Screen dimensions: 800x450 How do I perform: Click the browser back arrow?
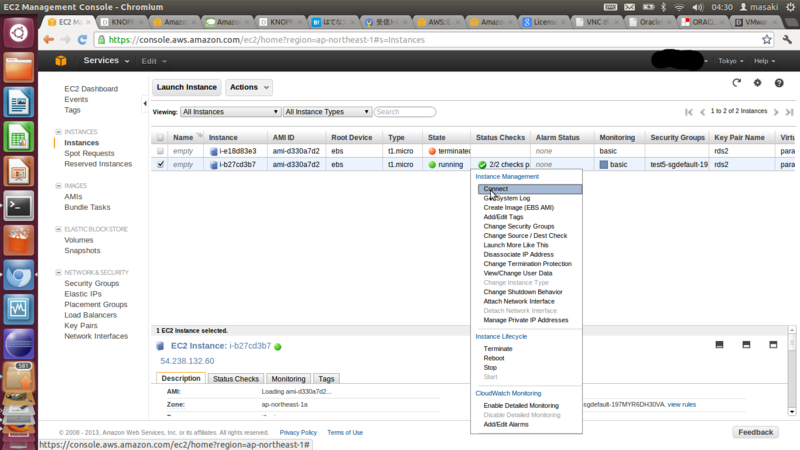click(x=48, y=40)
